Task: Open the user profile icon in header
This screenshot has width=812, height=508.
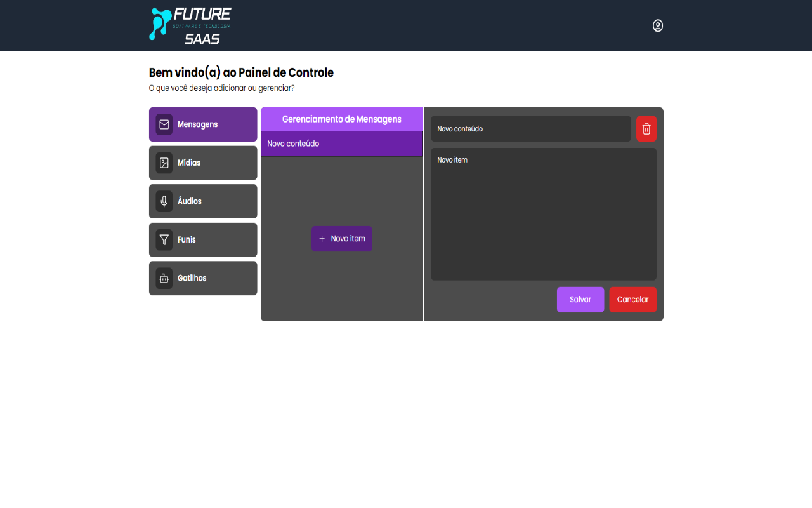Action: 658,25
